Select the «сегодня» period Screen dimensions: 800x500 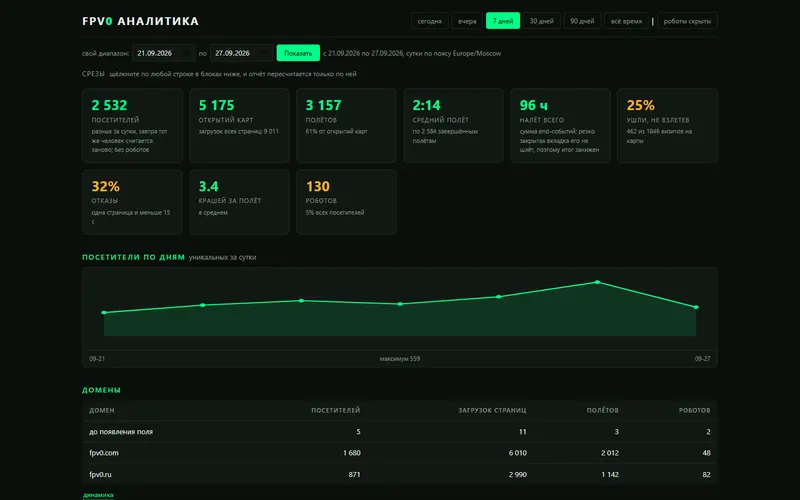[430, 21]
